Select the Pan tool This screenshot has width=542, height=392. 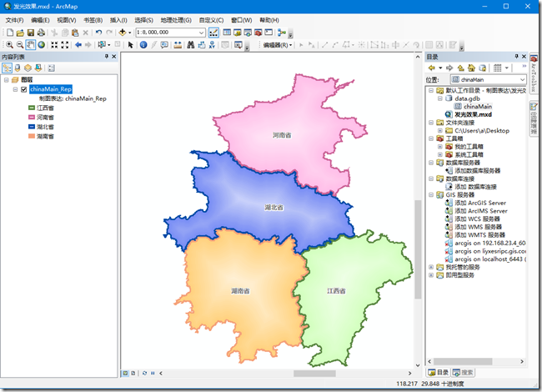coord(30,44)
